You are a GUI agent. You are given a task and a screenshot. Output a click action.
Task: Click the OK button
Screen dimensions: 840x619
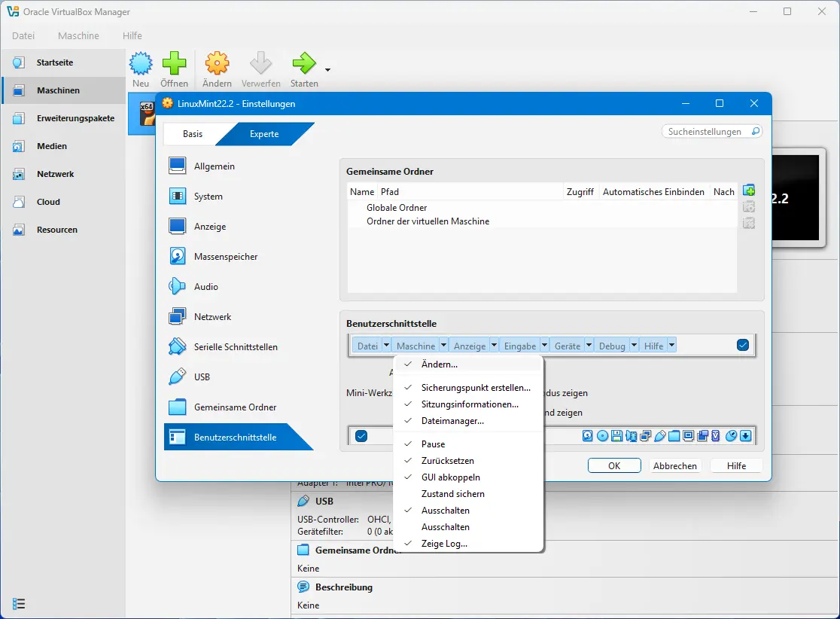point(614,466)
